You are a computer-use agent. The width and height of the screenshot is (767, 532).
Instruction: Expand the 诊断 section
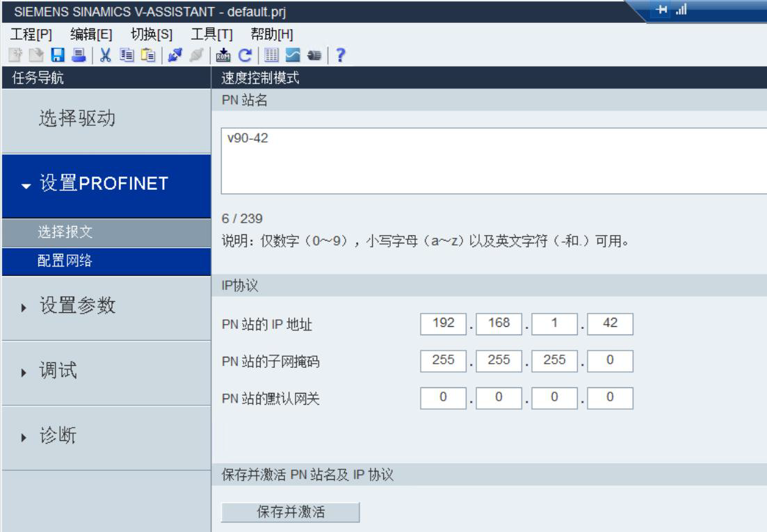(106, 438)
